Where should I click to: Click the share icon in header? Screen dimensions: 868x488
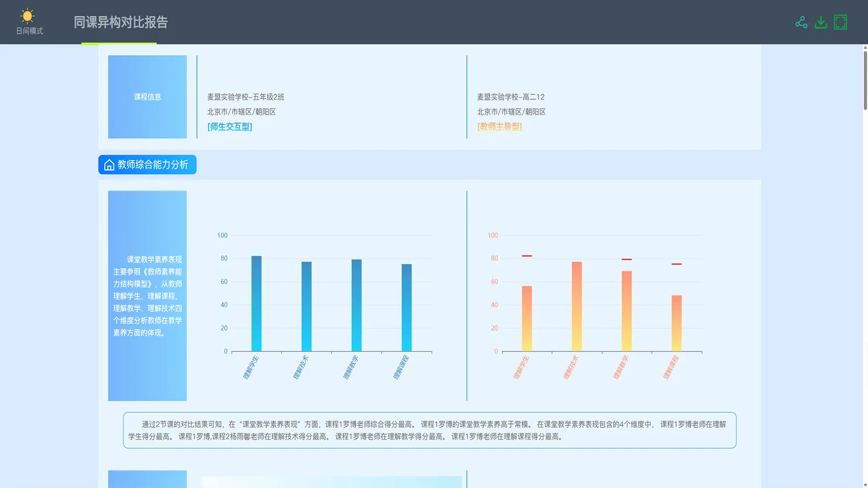(801, 22)
